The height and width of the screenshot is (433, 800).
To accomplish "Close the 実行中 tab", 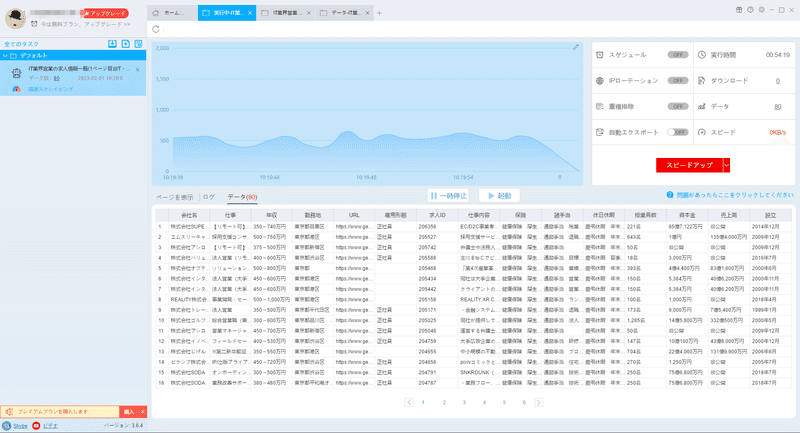I will [249, 13].
